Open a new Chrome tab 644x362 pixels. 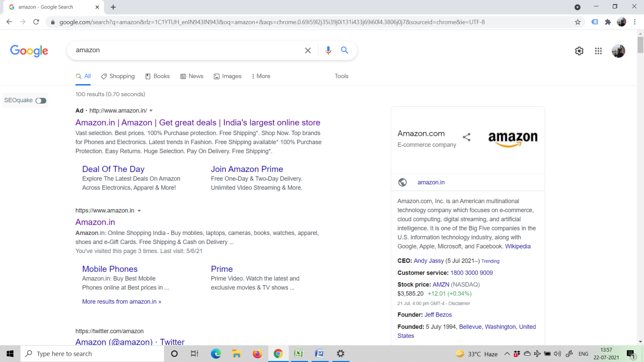(113, 7)
